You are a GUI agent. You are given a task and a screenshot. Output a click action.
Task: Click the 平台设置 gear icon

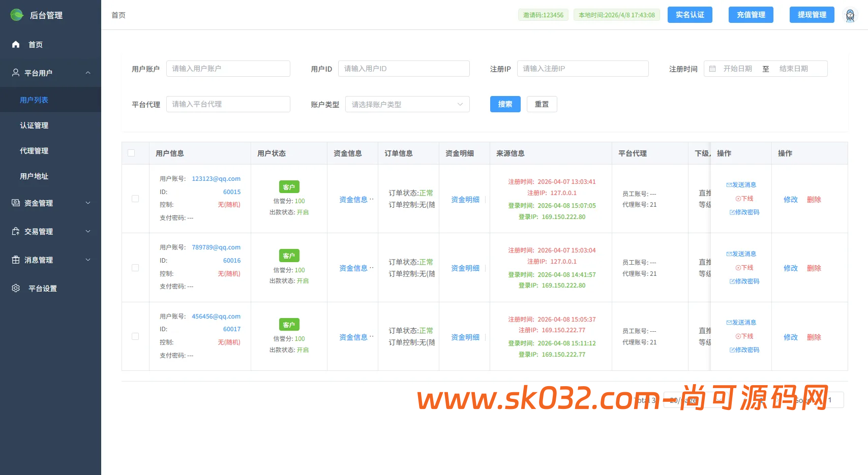(16, 288)
